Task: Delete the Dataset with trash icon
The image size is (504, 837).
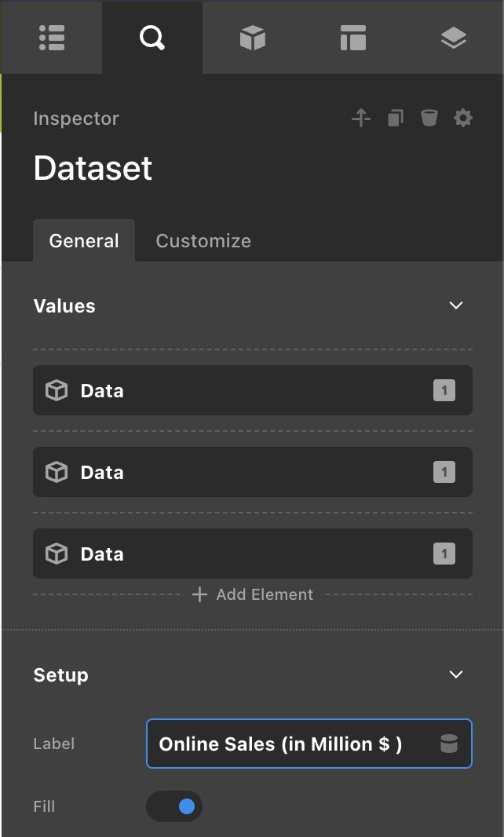Action: 429,119
